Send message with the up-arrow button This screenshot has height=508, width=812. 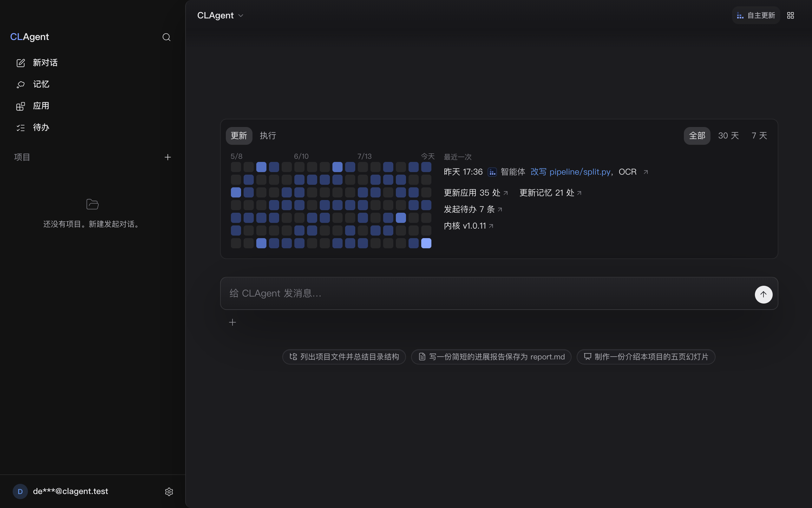(x=763, y=295)
